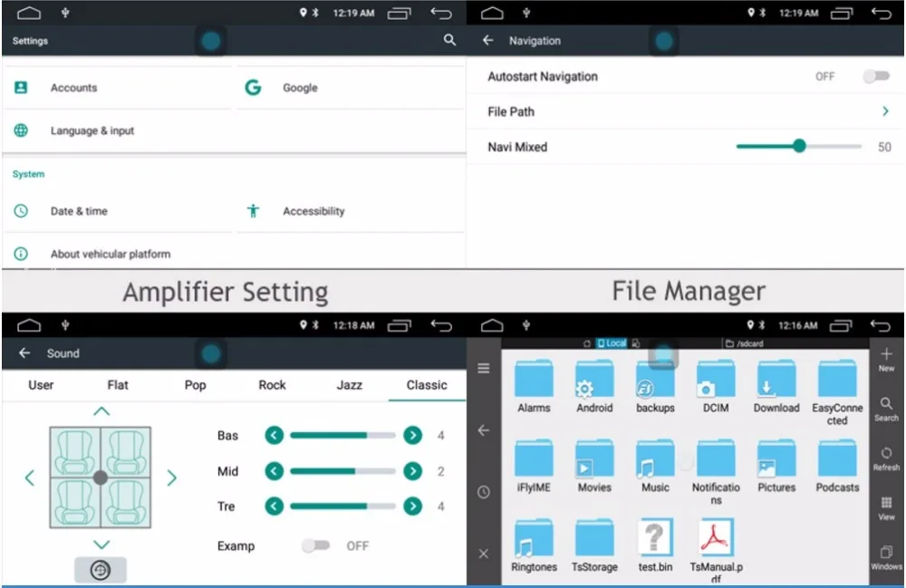Click the Bas level slider
906x588 pixels.
342,435
